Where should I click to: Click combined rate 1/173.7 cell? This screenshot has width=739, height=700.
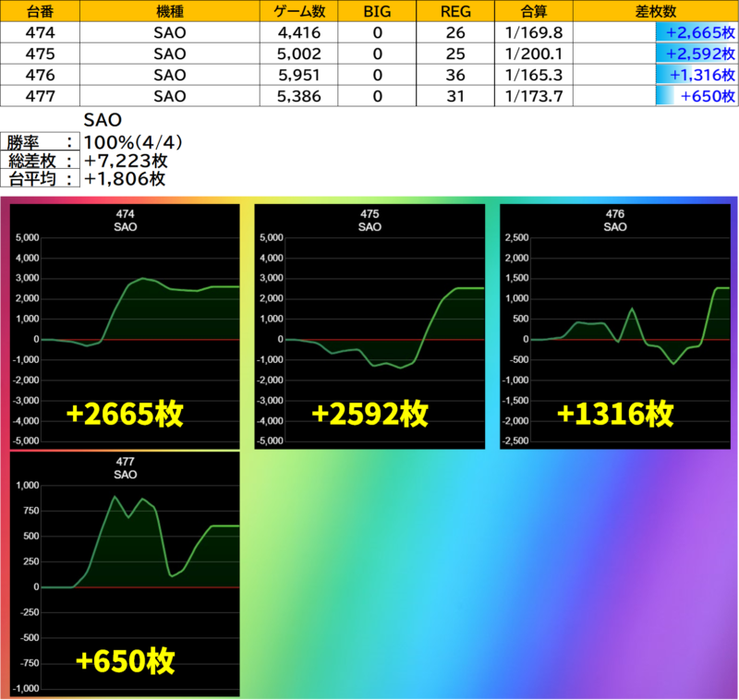(534, 96)
